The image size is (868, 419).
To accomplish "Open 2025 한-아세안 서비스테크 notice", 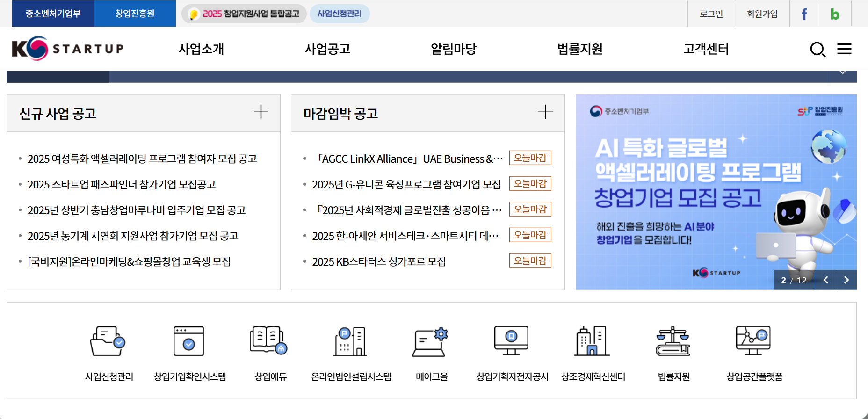I will [405, 236].
